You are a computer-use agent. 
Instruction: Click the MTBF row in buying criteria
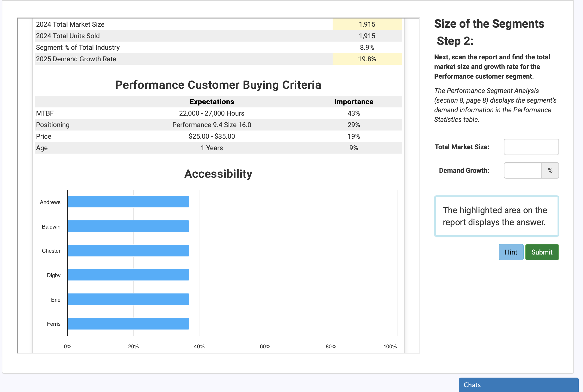tap(218, 113)
